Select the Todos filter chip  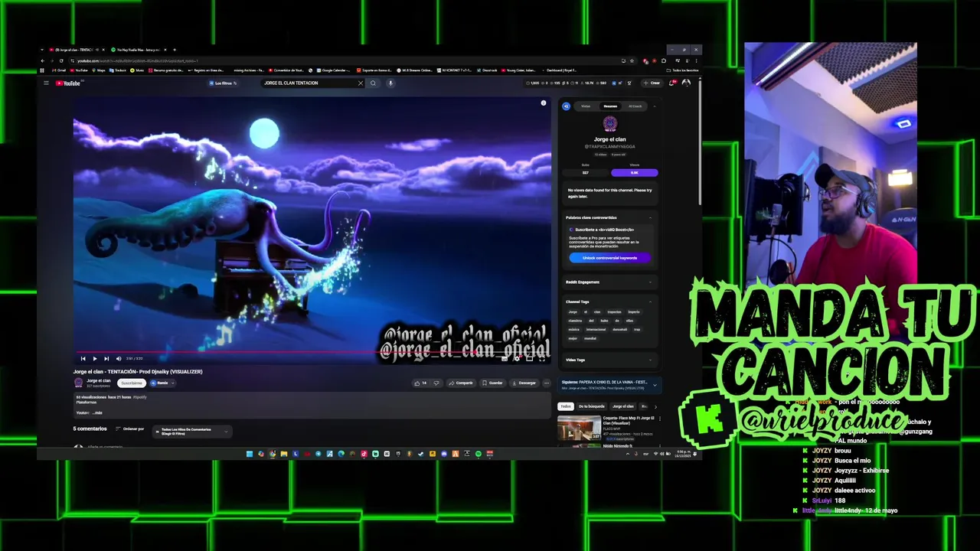point(566,406)
